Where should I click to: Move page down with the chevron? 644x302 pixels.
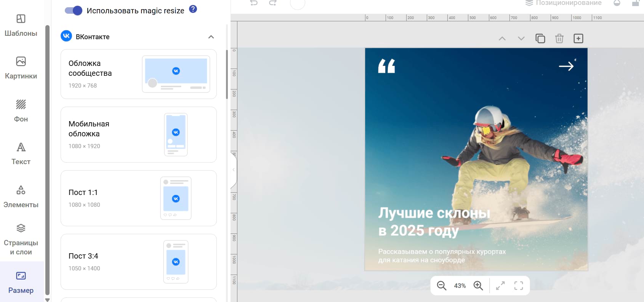521,38
